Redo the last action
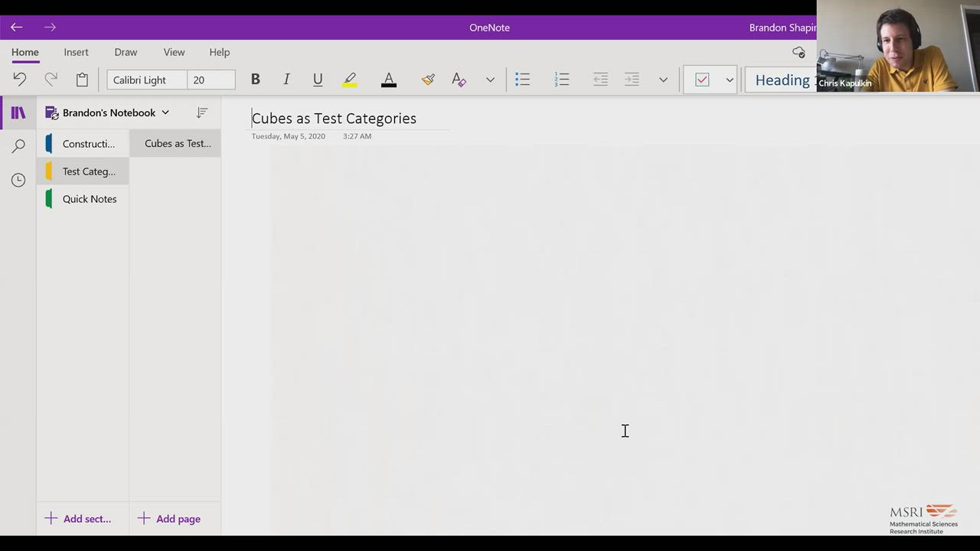The width and height of the screenshot is (980, 551). tap(51, 80)
